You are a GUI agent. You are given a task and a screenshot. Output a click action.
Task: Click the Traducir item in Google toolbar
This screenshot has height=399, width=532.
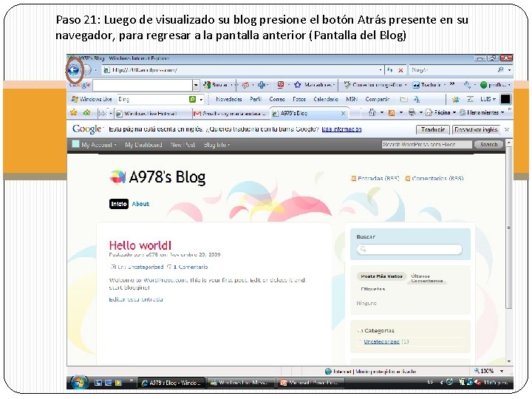[427, 85]
